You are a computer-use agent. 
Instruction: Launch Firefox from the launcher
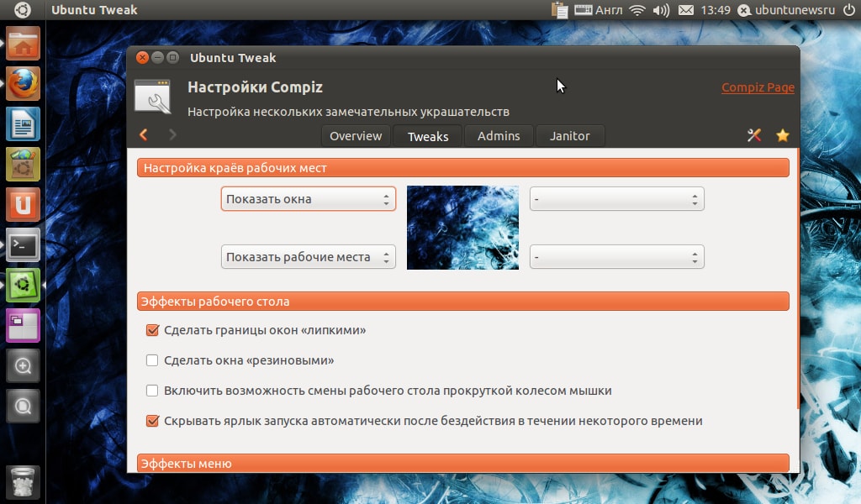pos(23,83)
